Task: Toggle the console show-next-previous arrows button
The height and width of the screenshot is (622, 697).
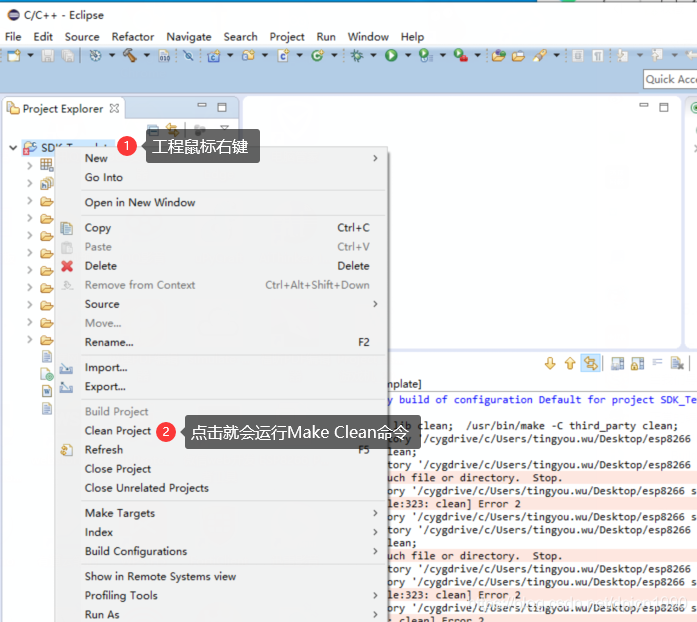Action: click(591, 364)
